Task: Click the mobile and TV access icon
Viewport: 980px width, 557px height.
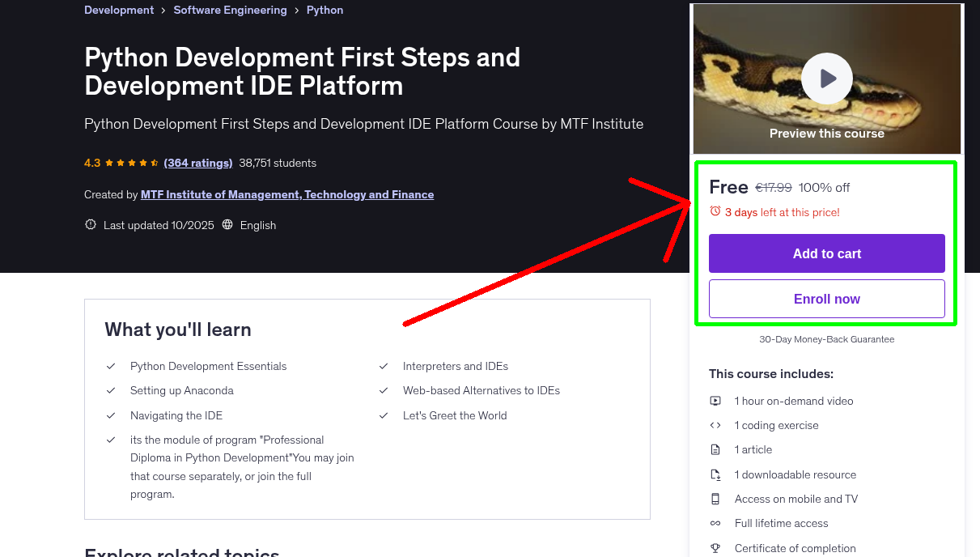Action: click(715, 499)
